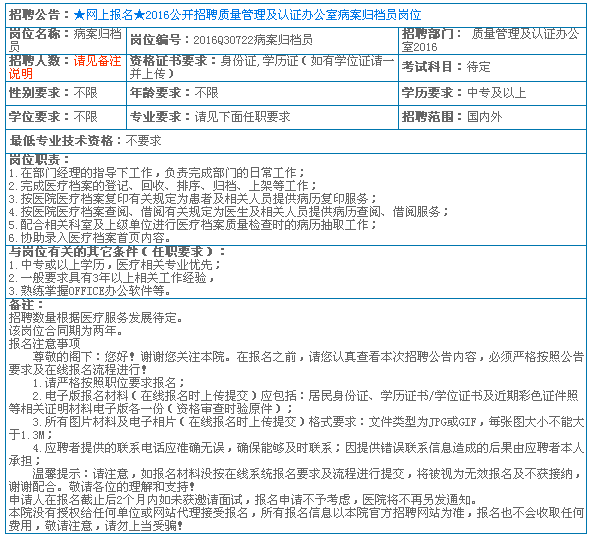Click the 岗位名称 病案归档员 cell
Image resolution: width=596 pixels, height=540 pixels.
66,40
